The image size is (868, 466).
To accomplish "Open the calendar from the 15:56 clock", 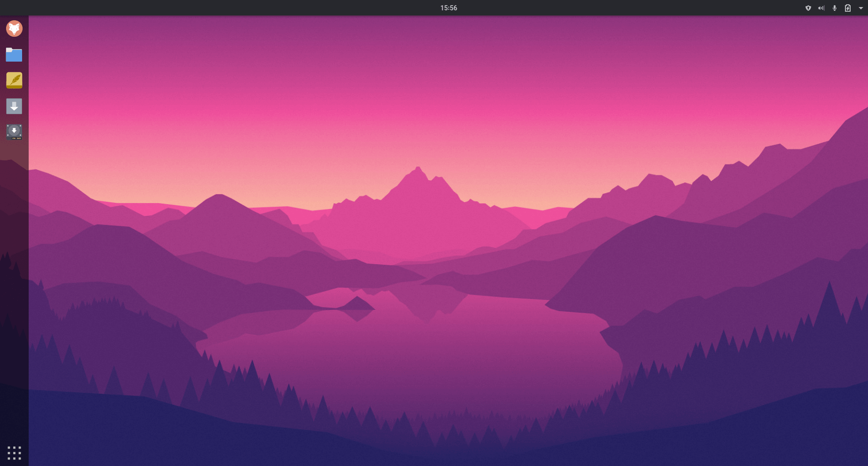I will pyautogui.click(x=448, y=8).
